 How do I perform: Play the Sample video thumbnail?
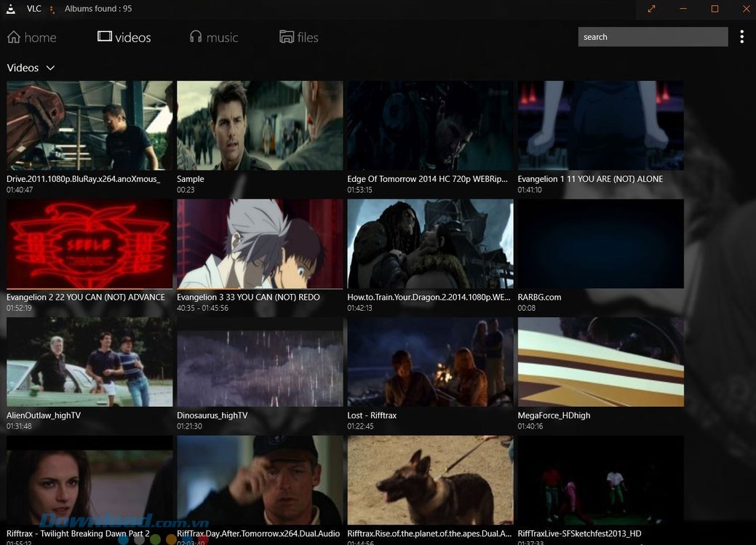[x=260, y=125]
